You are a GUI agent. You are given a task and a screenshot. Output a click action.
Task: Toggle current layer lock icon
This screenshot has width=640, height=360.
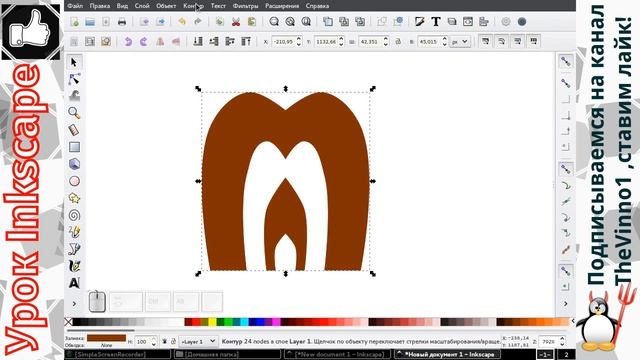click(173, 341)
